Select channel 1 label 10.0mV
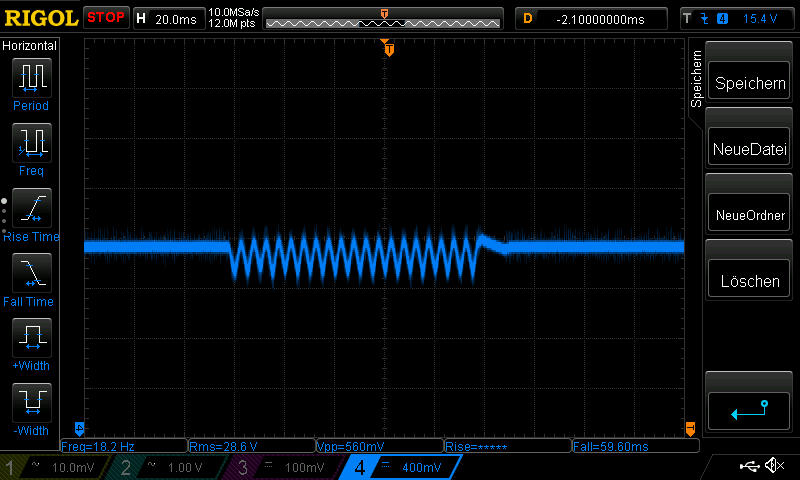Viewport: 800px width, 480px height. [73, 467]
